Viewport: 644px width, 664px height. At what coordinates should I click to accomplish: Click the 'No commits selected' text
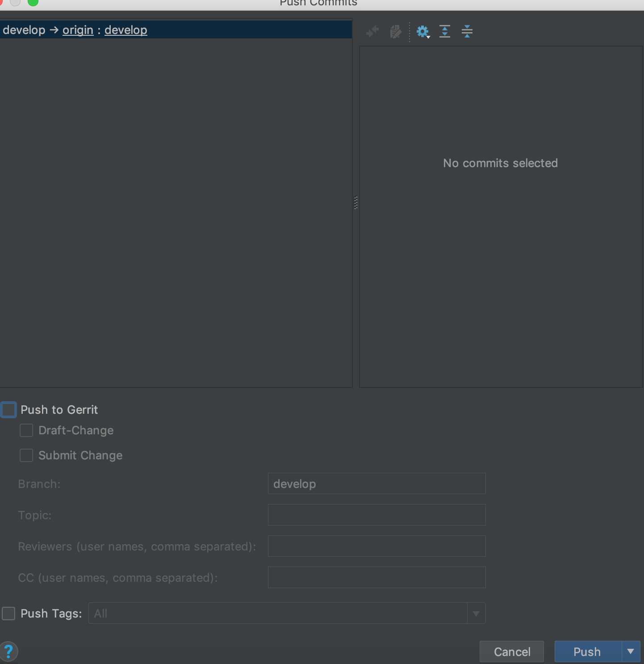click(x=500, y=163)
